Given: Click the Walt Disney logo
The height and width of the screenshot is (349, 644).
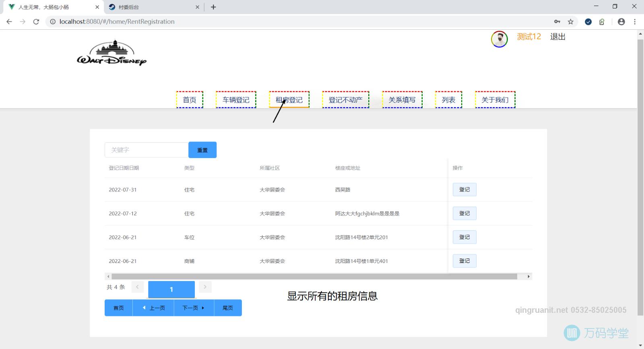Looking at the screenshot, I should (x=111, y=53).
